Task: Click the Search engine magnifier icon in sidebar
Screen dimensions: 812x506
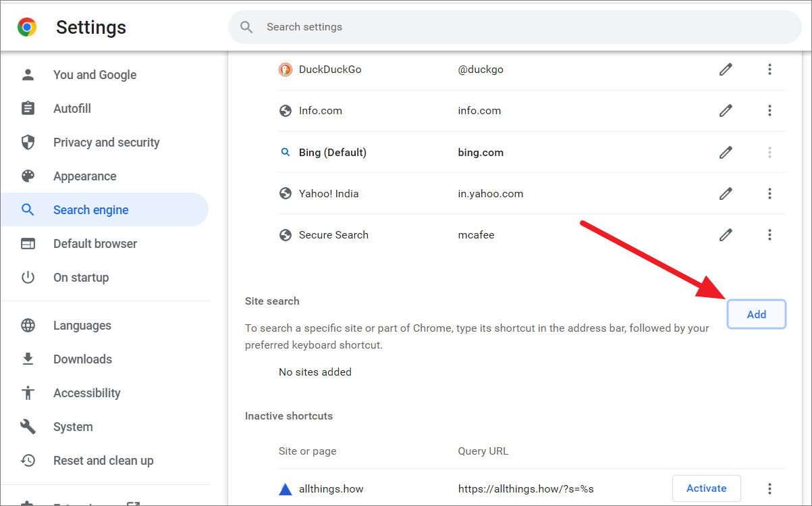Action: [x=28, y=210]
